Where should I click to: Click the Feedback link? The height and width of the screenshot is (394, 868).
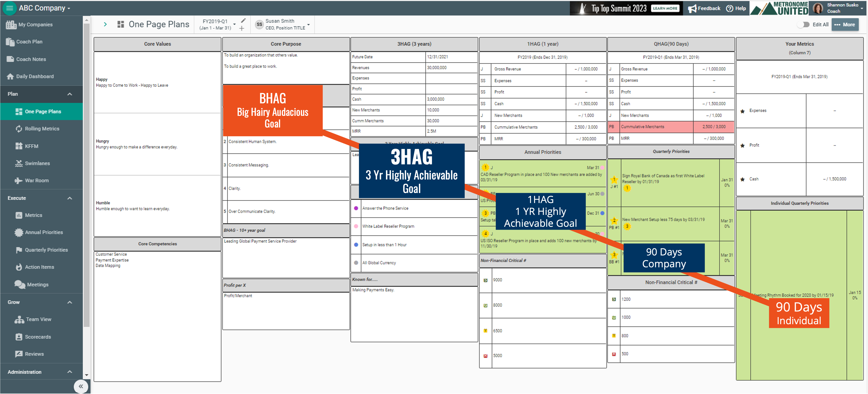tap(704, 8)
